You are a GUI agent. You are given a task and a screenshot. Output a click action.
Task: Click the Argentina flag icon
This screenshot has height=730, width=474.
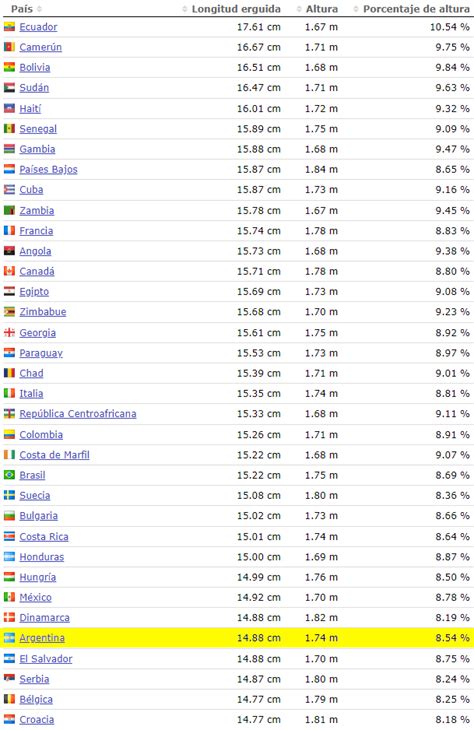pyautogui.click(x=9, y=638)
